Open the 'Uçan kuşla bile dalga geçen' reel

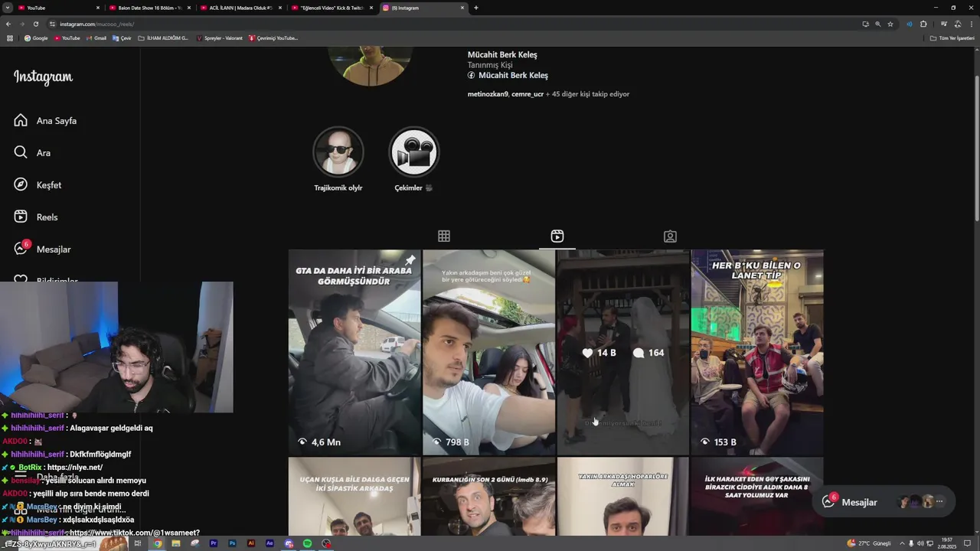click(x=354, y=497)
